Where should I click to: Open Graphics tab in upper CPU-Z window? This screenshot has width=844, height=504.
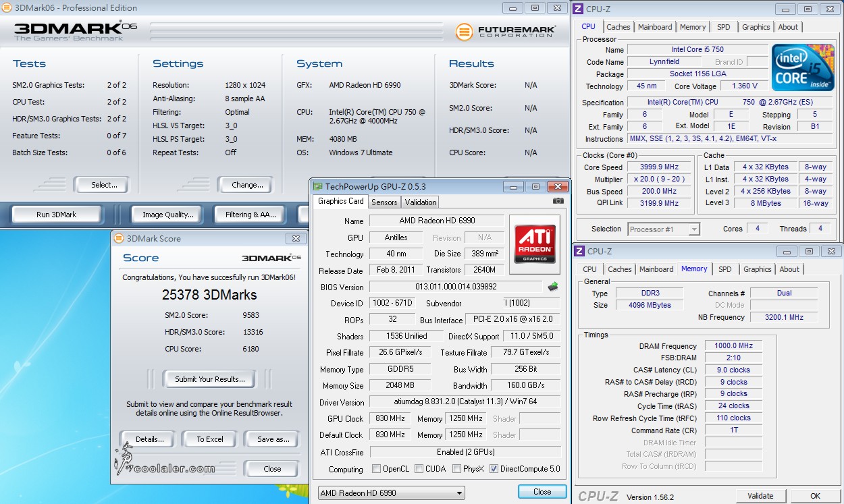[x=756, y=27]
